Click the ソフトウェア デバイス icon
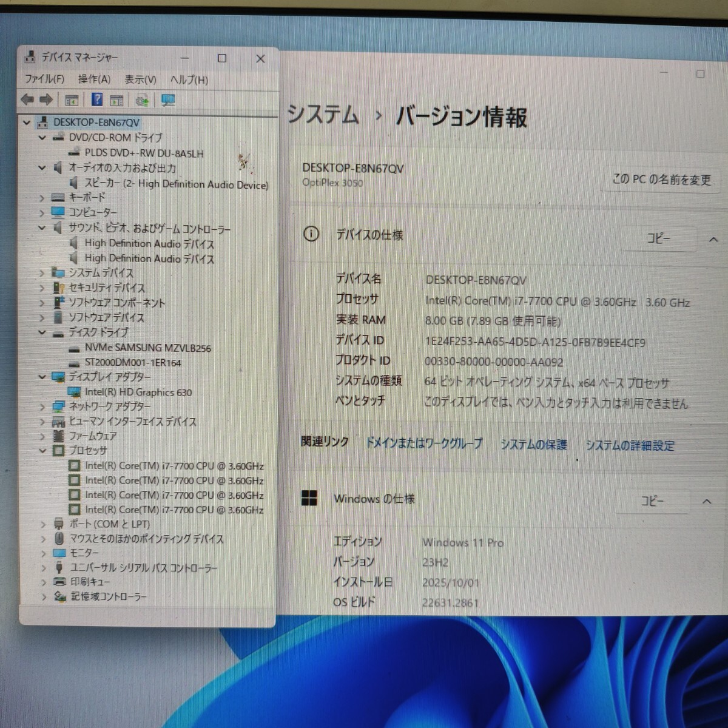This screenshot has height=728, width=728. coord(58,317)
